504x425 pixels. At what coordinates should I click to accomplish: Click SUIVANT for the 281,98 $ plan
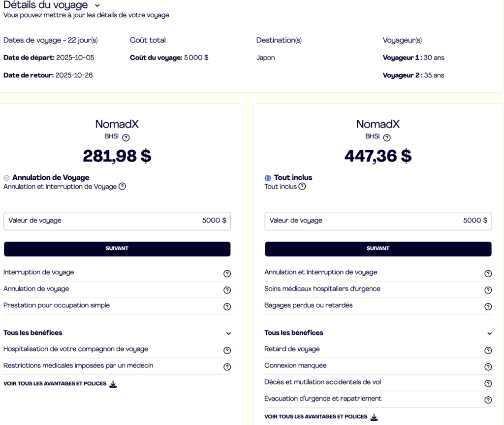tap(117, 249)
